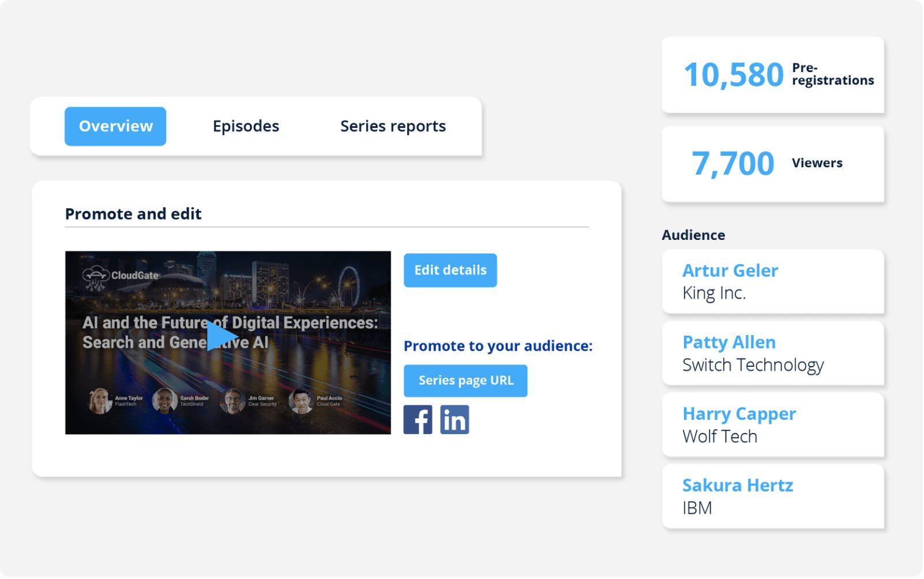Click the CloudGate logo in video thumbnail

pos(121,277)
